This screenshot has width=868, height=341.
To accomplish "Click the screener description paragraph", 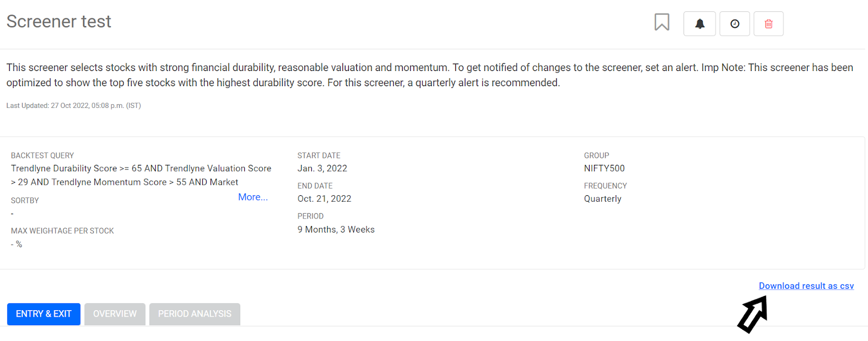I will pyautogui.click(x=430, y=75).
